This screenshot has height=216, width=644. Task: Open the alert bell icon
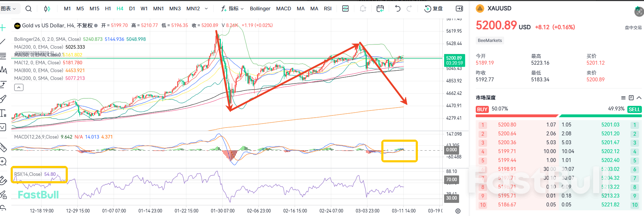(x=363, y=9)
